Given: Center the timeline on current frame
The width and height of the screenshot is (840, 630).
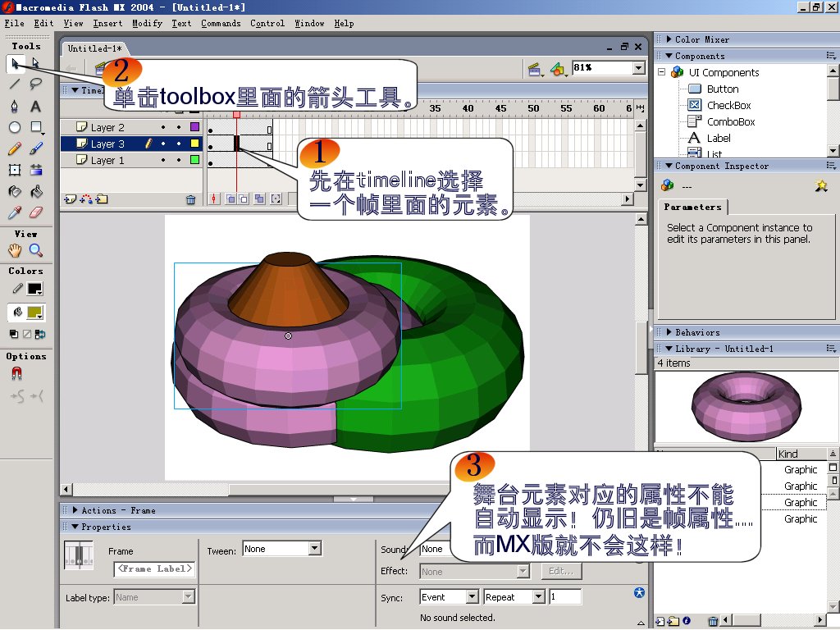Looking at the screenshot, I should pyautogui.click(x=214, y=199).
